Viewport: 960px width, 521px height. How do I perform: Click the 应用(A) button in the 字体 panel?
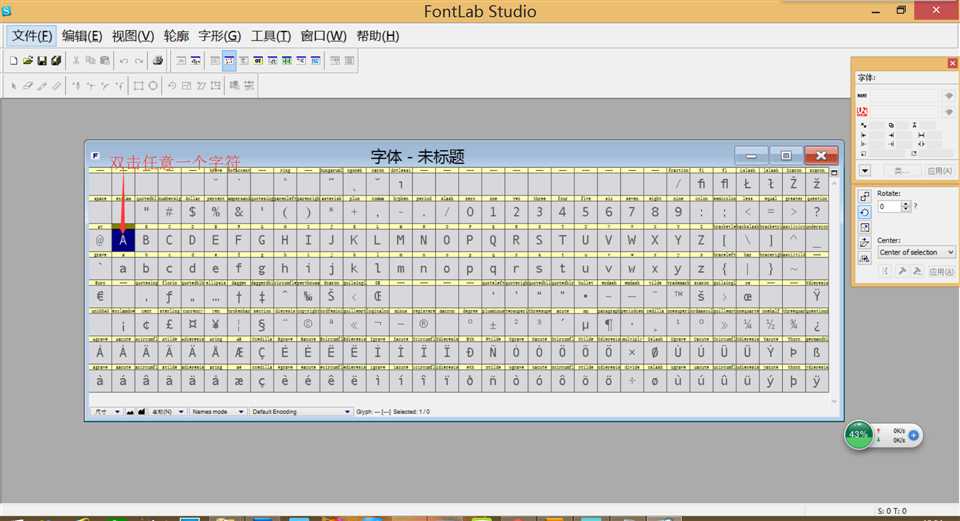(939, 171)
